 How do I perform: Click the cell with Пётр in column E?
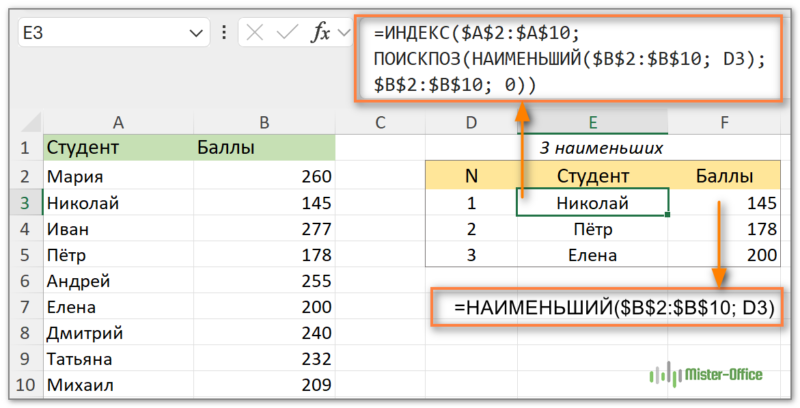(x=593, y=229)
